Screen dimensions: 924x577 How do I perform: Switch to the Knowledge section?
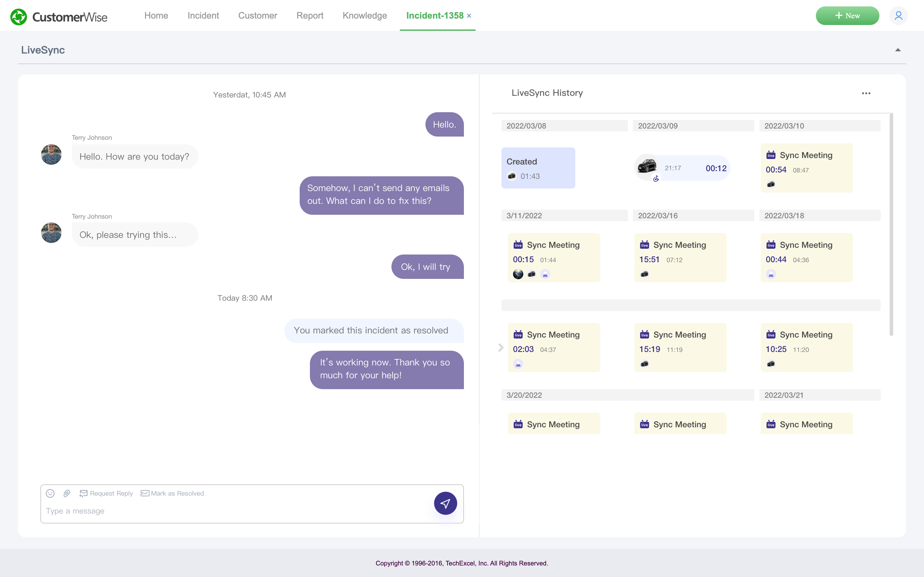coord(364,16)
